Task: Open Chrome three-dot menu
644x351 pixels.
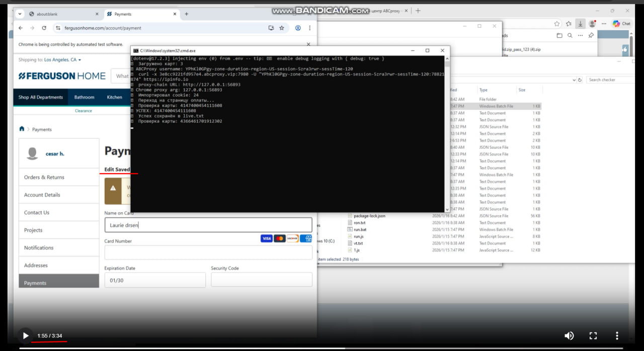Action: (310, 28)
